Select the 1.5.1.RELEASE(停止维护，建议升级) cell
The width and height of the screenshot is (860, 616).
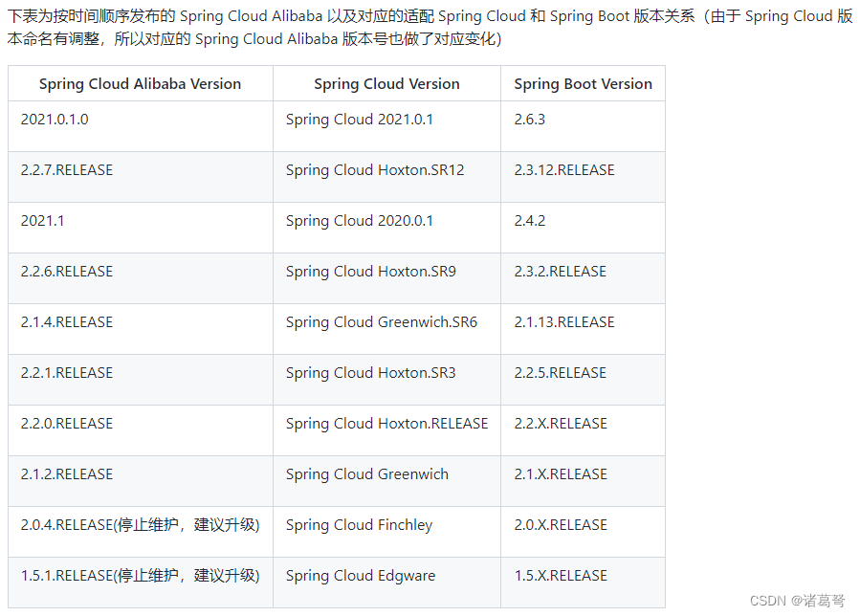pyautogui.click(x=140, y=583)
